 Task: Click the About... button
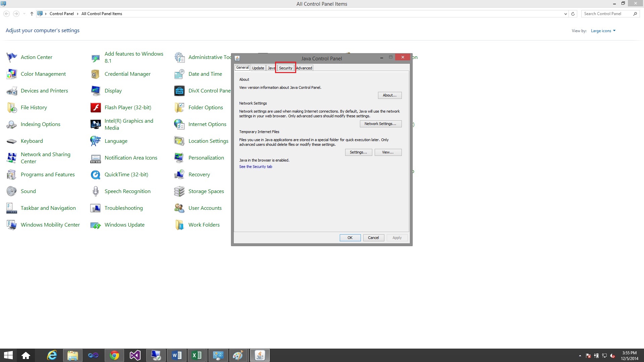click(x=390, y=96)
